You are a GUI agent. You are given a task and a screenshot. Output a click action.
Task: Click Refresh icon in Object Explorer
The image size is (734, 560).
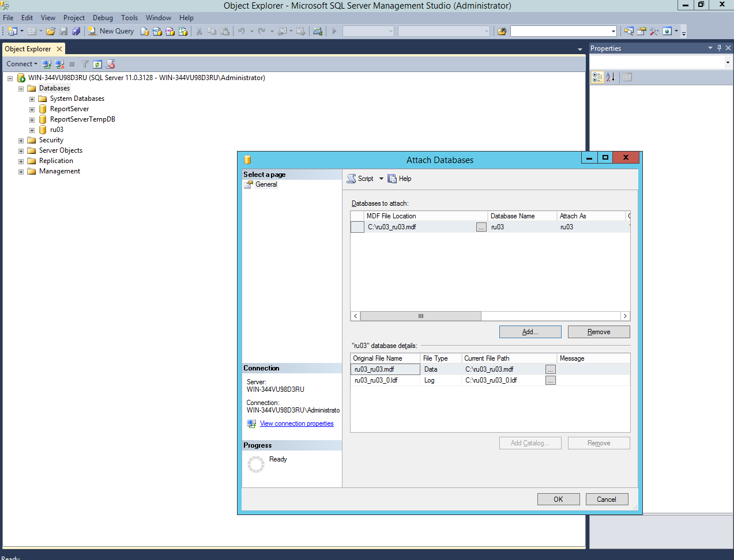(97, 64)
